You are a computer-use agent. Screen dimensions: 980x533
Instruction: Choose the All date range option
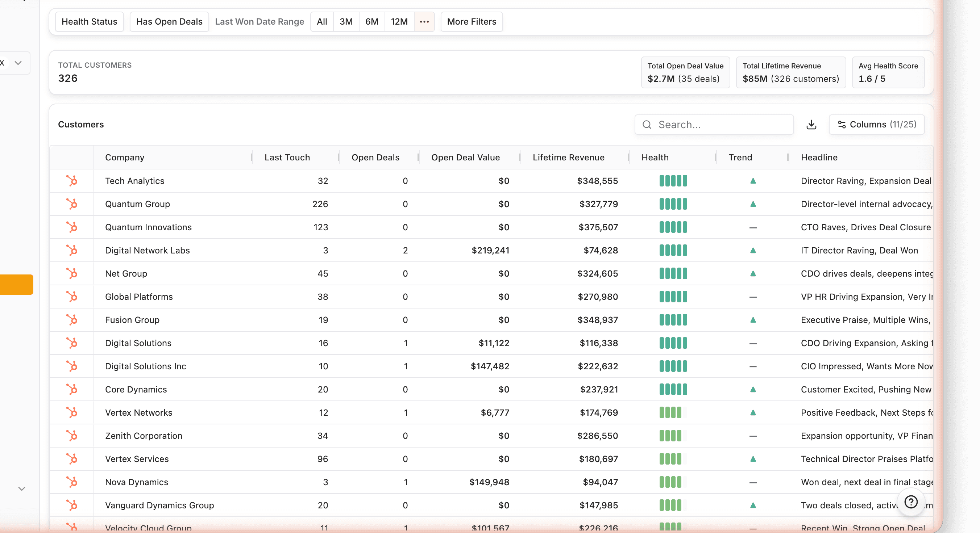pyautogui.click(x=321, y=22)
